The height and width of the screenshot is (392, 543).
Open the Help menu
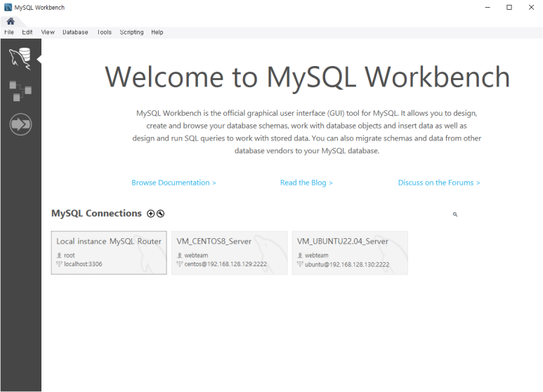click(157, 32)
